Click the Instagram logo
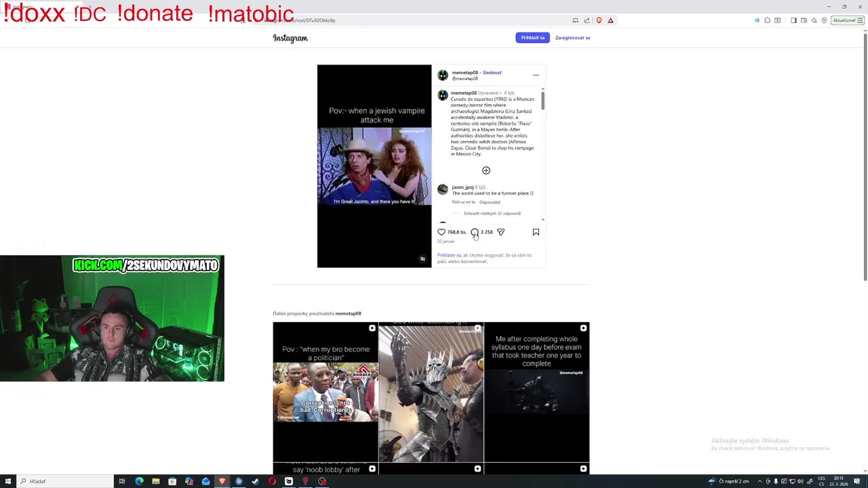The image size is (868, 488). (290, 38)
